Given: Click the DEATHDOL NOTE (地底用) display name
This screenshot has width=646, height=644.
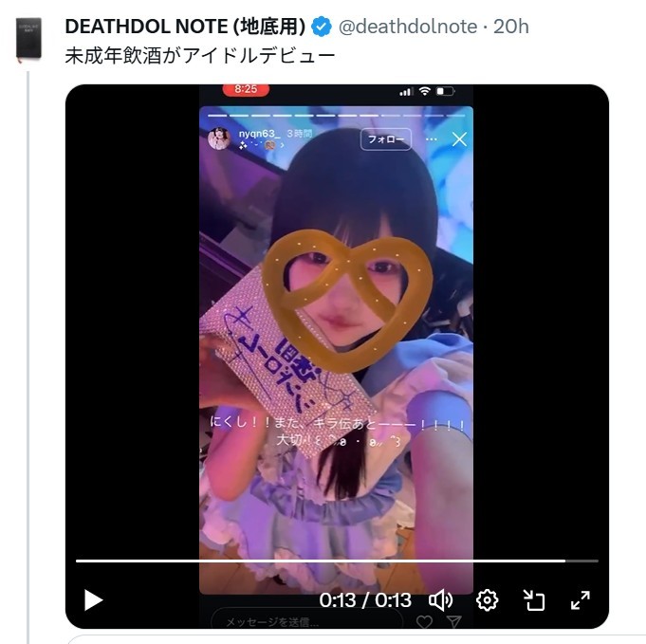Looking at the screenshot, I should [x=185, y=27].
